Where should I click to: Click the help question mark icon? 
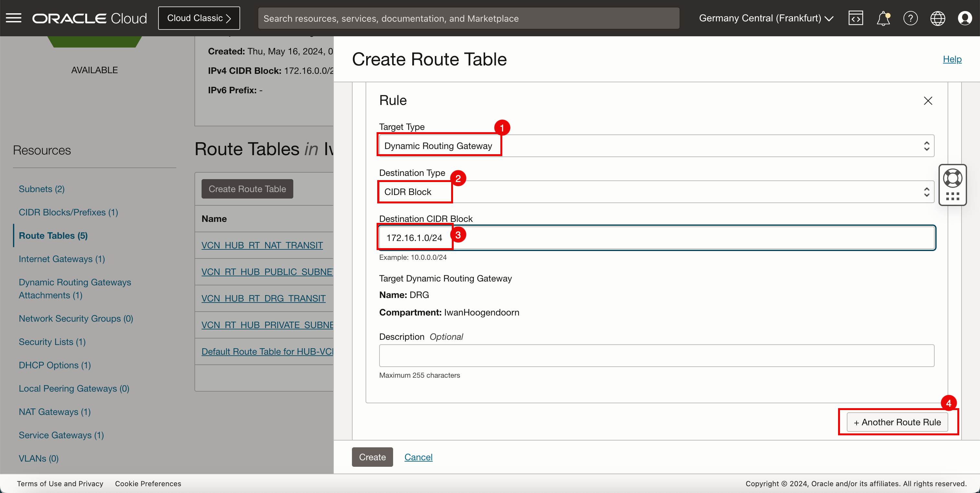[910, 18]
